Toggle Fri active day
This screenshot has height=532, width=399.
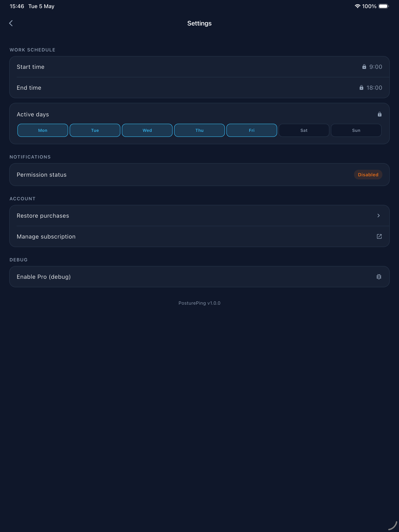(x=252, y=130)
